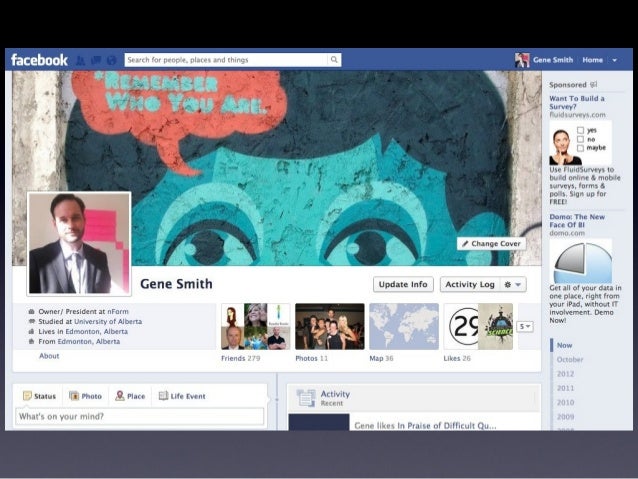
Task: Open 'Domo: The New Face Of BI' ad
Action: coord(577,221)
